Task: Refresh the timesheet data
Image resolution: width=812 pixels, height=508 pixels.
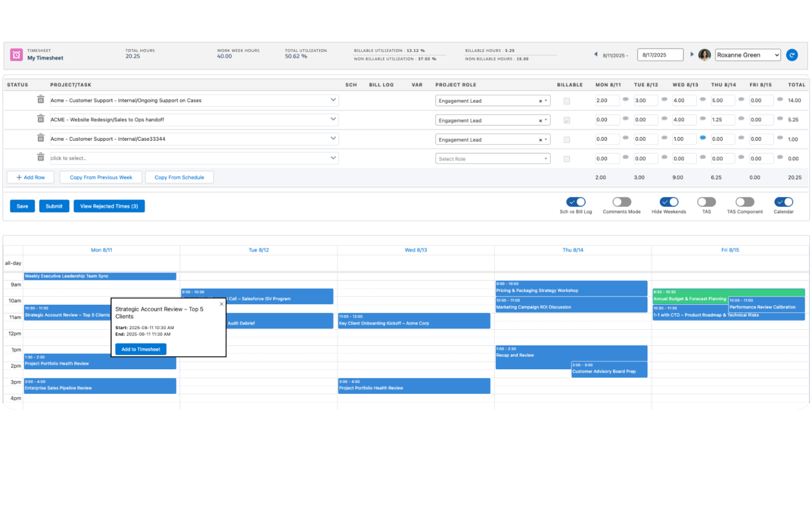Action: (791, 55)
